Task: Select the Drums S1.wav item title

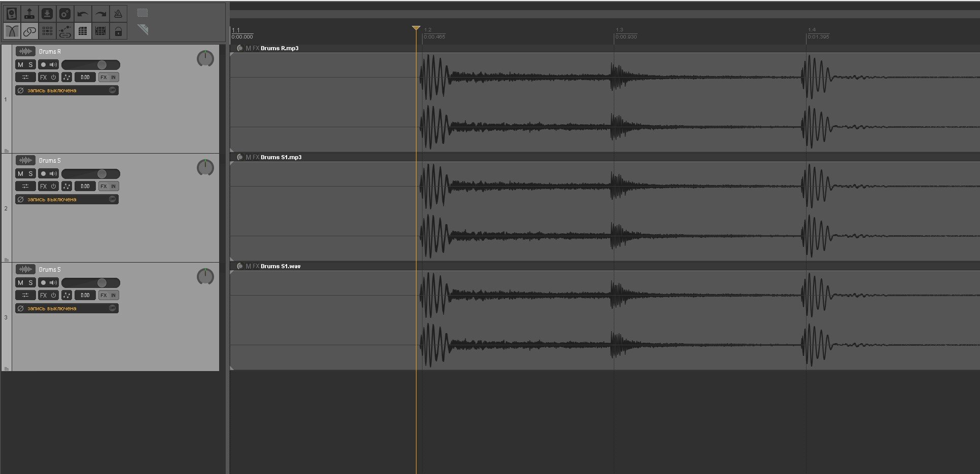Action: pyautogui.click(x=281, y=266)
